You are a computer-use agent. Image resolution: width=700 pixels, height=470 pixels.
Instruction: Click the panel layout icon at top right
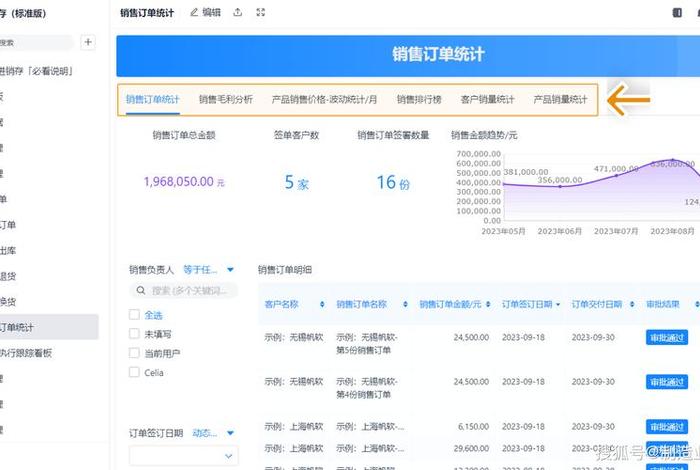click(677, 12)
